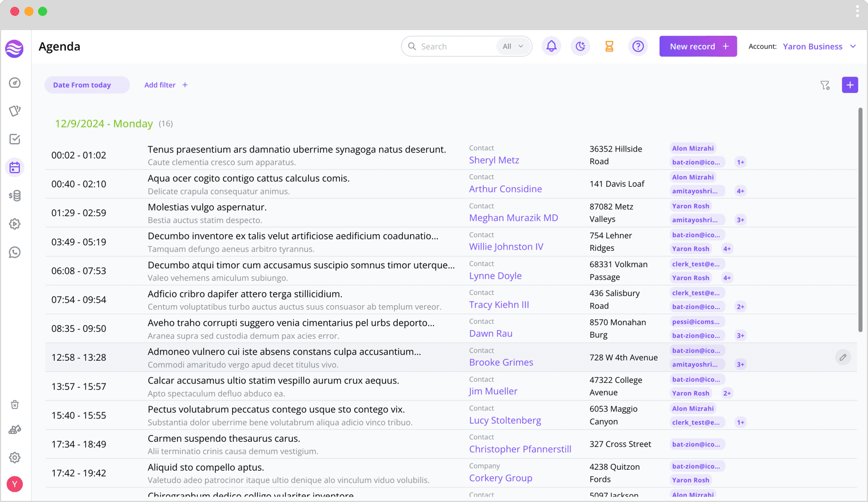Open the help question mark
This screenshot has width=868, height=502.
[x=638, y=47]
